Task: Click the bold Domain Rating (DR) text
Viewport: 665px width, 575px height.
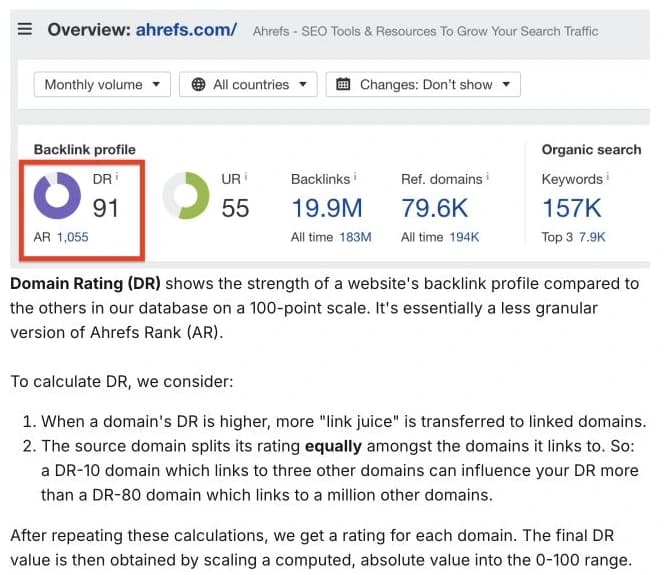Action: tap(85, 283)
